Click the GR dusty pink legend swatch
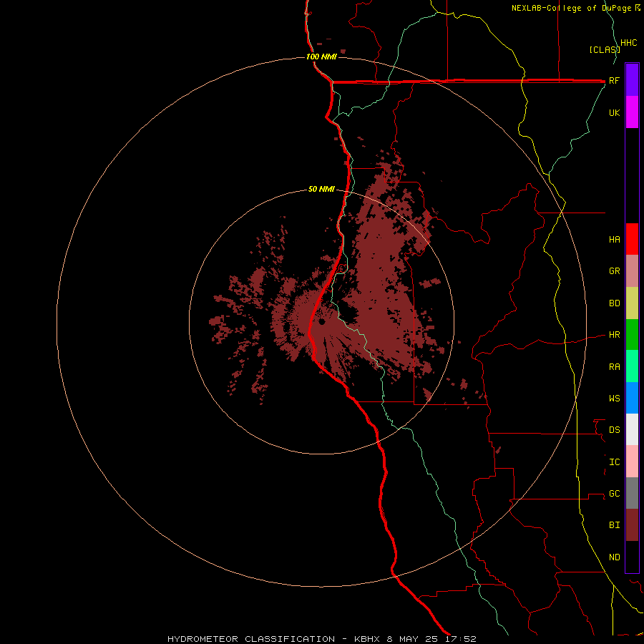Viewport: 644px width, 644px height. pyautogui.click(x=632, y=271)
